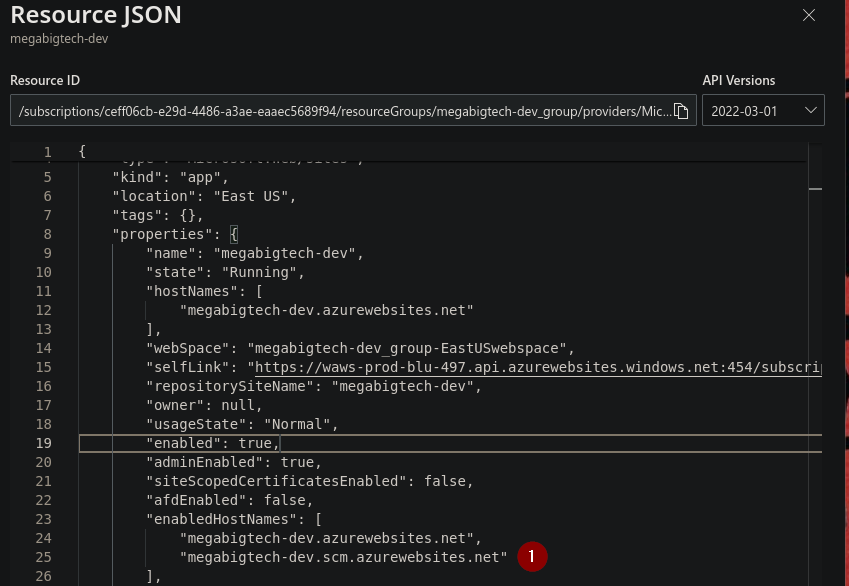Click the Resource JSON title heading
849x586 pixels.
(x=96, y=15)
